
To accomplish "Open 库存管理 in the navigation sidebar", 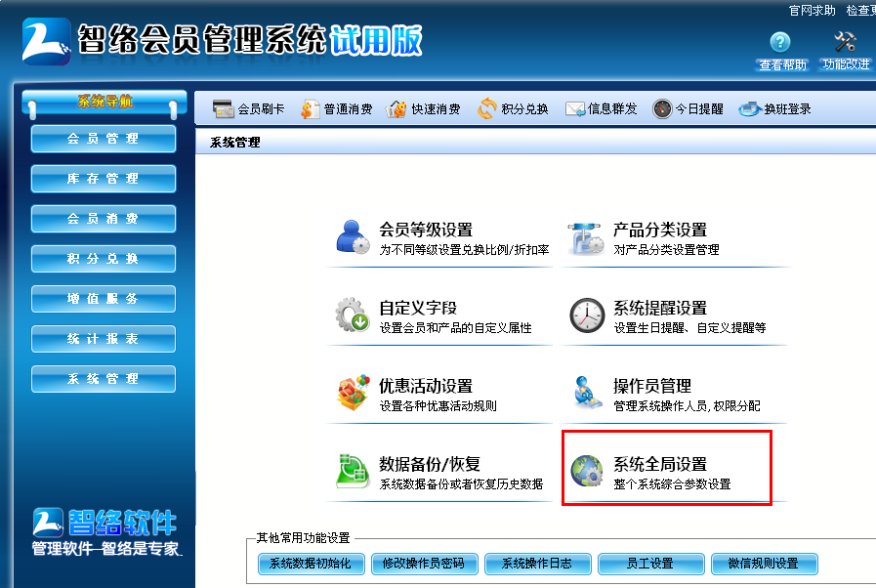I will 104,179.
